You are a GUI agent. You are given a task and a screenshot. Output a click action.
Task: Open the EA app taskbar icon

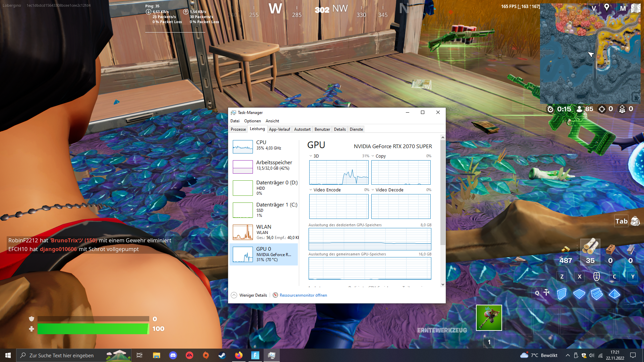click(x=190, y=355)
